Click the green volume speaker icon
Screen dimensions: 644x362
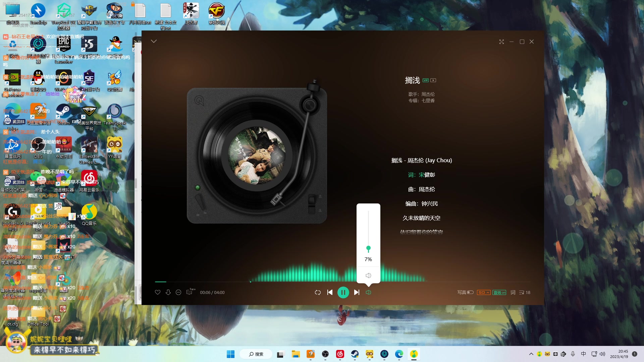[368, 292]
